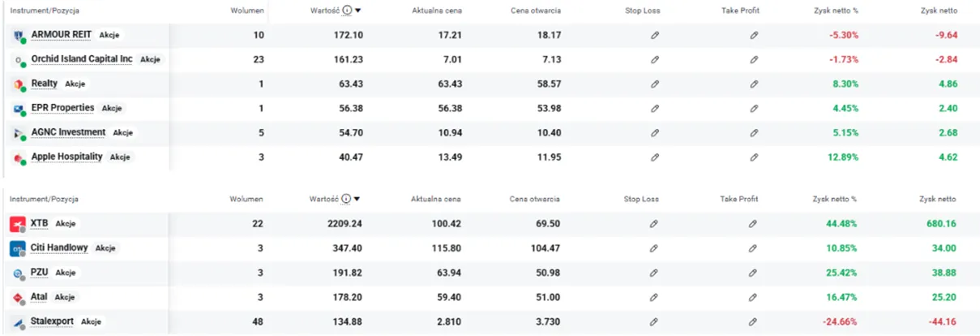Sort top table by Wartość arrow
Screen dimensions: 980x336
point(357,11)
